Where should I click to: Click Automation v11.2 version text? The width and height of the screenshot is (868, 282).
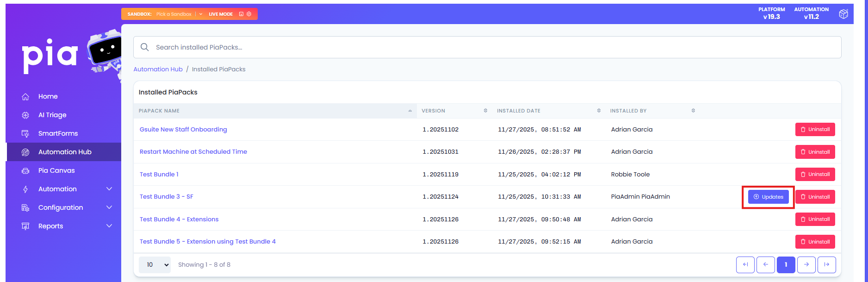[x=812, y=13]
